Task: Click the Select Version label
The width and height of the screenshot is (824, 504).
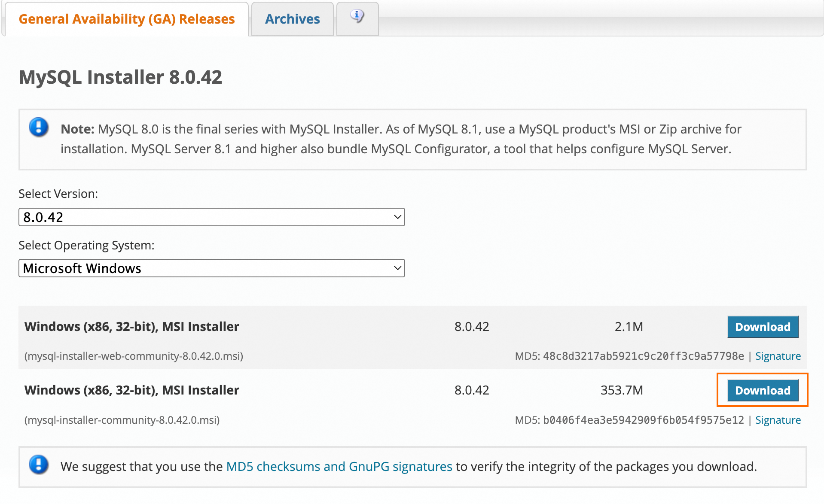Action: point(58,194)
